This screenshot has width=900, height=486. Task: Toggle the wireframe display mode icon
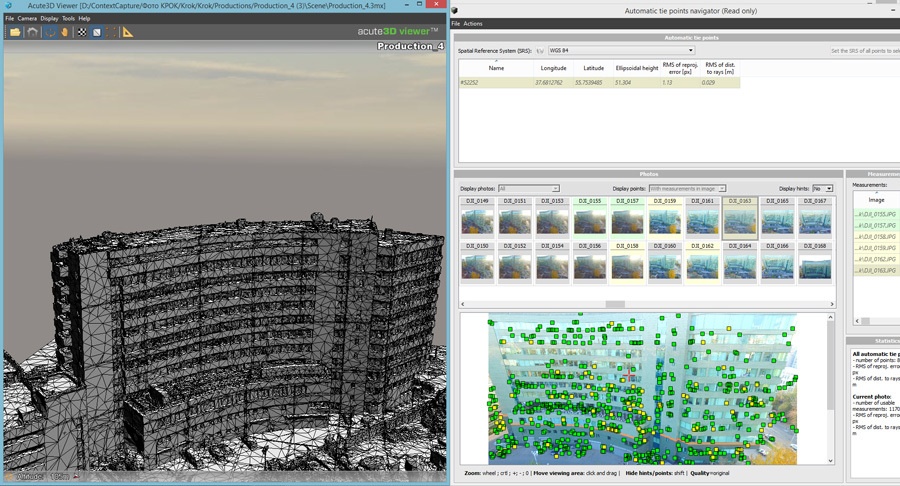(97, 32)
